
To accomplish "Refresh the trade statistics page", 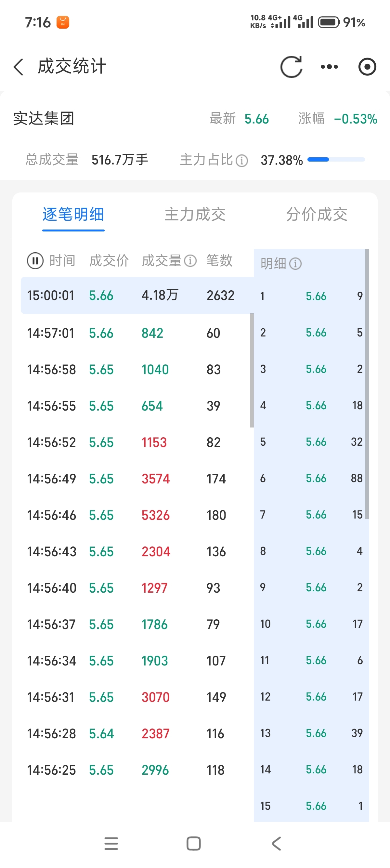I will pos(291,67).
